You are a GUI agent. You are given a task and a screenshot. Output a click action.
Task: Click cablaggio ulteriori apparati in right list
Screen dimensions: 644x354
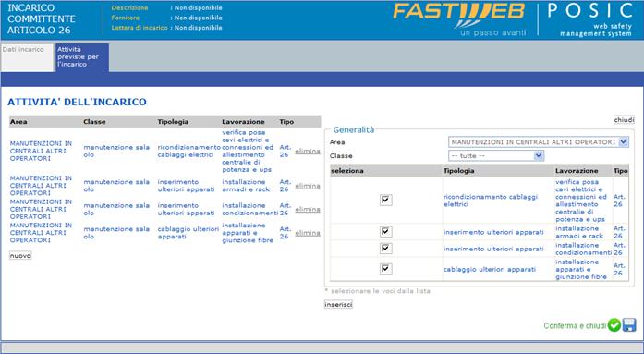click(489, 269)
